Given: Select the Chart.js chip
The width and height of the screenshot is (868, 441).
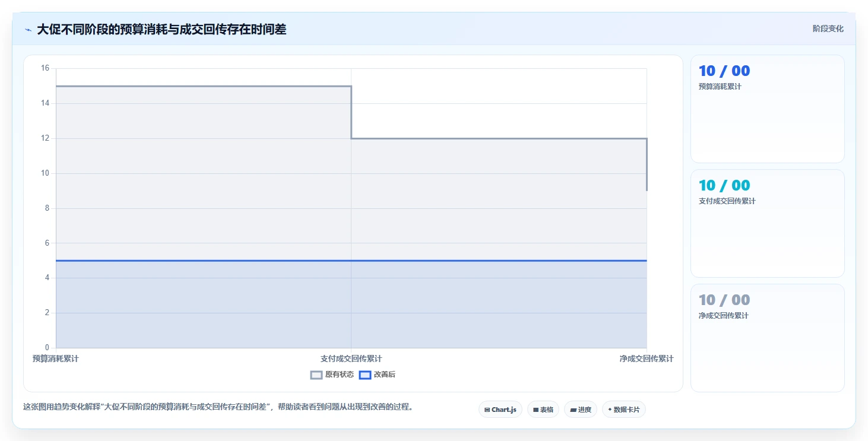Looking at the screenshot, I should pyautogui.click(x=500, y=410).
